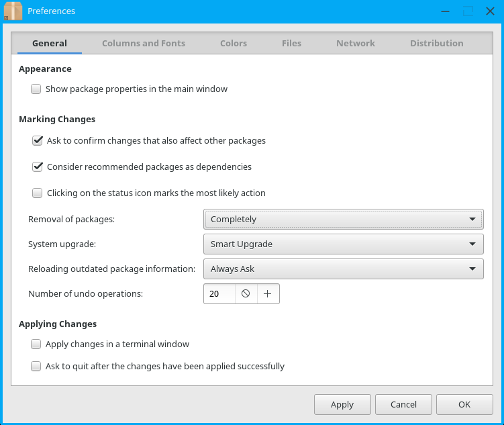Open the Colors tab

tap(234, 43)
